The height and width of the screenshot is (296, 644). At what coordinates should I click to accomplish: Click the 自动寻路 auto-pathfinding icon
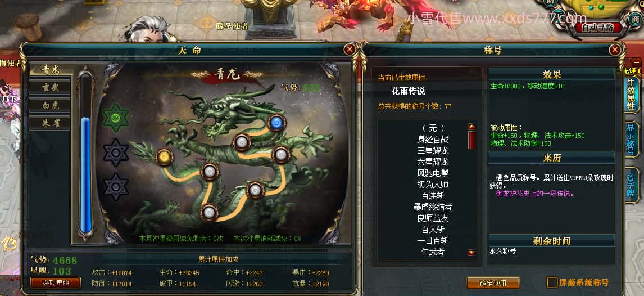pos(597,28)
